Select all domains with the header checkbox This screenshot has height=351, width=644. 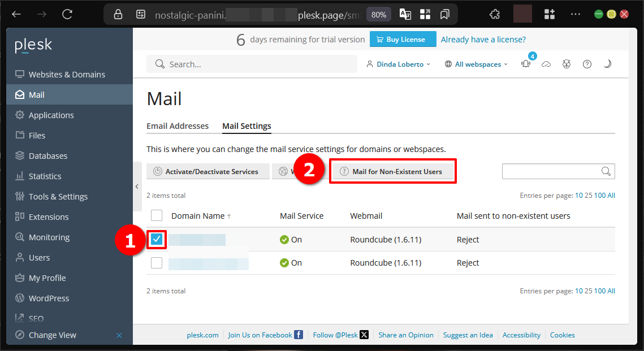tap(156, 215)
